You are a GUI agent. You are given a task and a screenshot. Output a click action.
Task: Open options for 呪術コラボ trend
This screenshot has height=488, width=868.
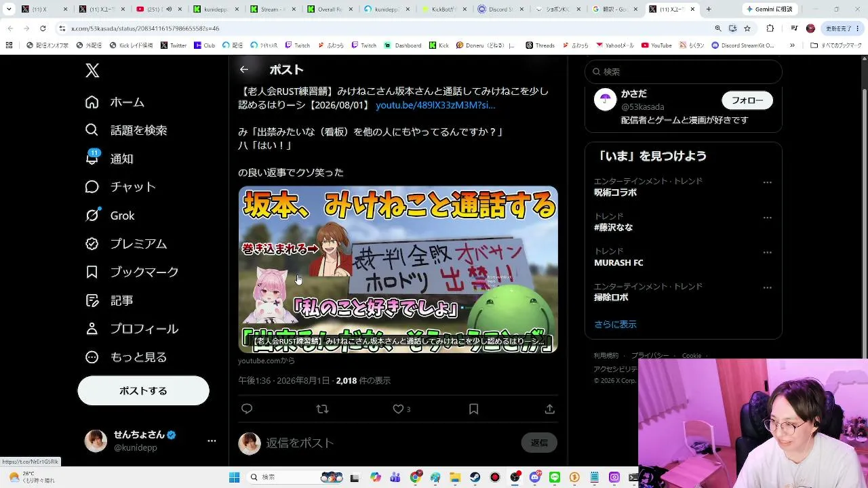coord(767,182)
